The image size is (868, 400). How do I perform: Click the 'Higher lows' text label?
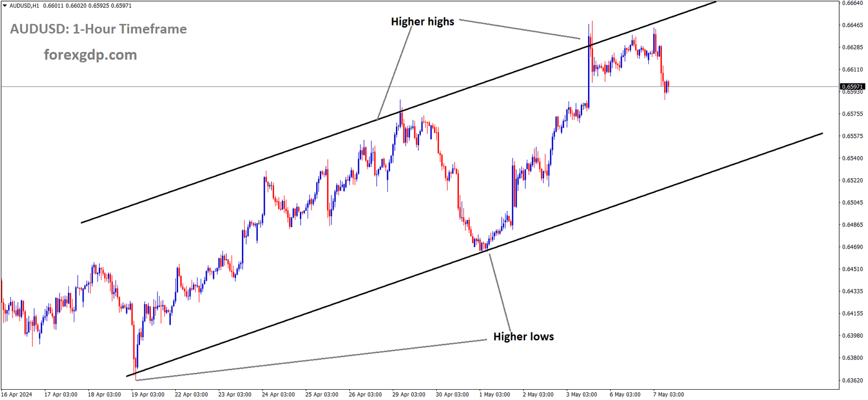[524, 337]
